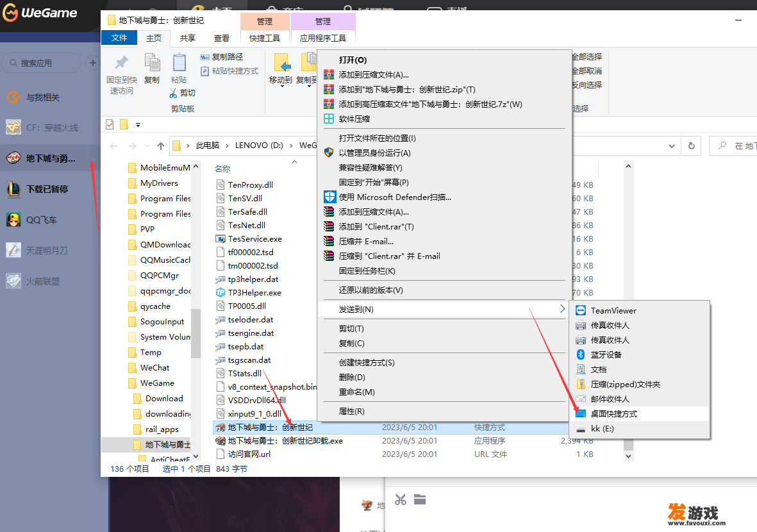The width and height of the screenshot is (757, 532).
Task: Click the 复制 ribbon icon
Action: (152, 63)
